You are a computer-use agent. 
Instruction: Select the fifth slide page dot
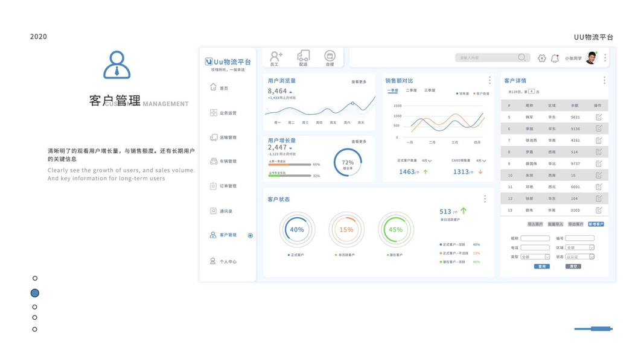pos(35,329)
